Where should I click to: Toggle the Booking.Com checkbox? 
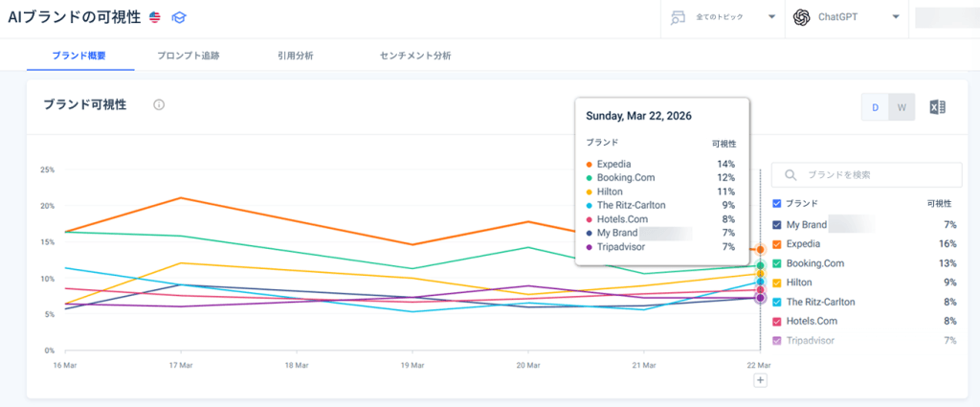tap(777, 263)
